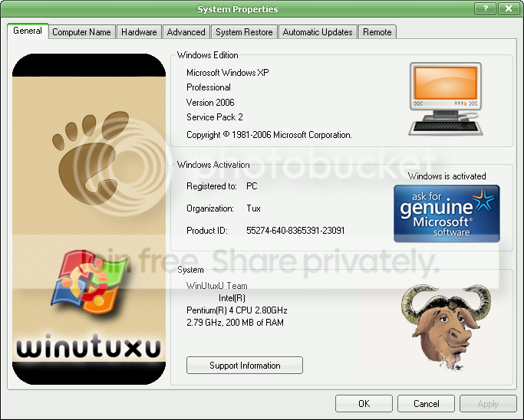Click the Apply button
The height and width of the screenshot is (420, 524).
click(488, 404)
